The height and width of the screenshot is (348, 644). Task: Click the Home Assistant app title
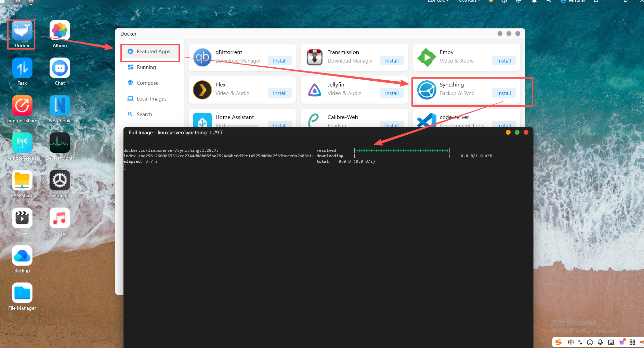[x=235, y=117]
